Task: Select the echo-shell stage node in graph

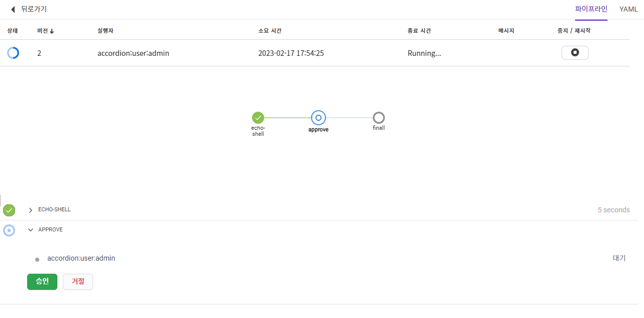Action: (258, 118)
